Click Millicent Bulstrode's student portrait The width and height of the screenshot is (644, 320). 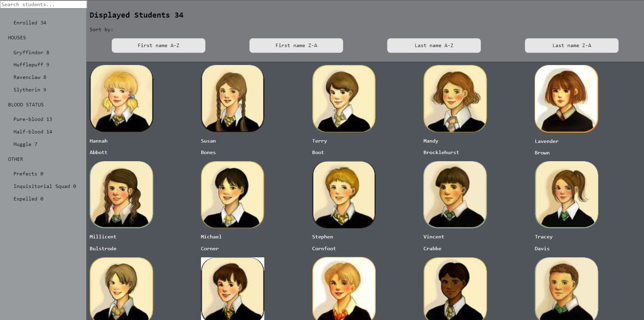pyautogui.click(x=121, y=194)
